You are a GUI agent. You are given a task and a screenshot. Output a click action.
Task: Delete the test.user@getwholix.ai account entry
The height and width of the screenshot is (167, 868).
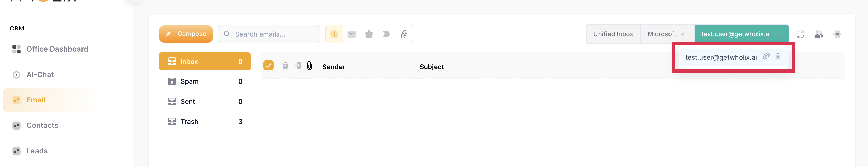pos(778,56)
